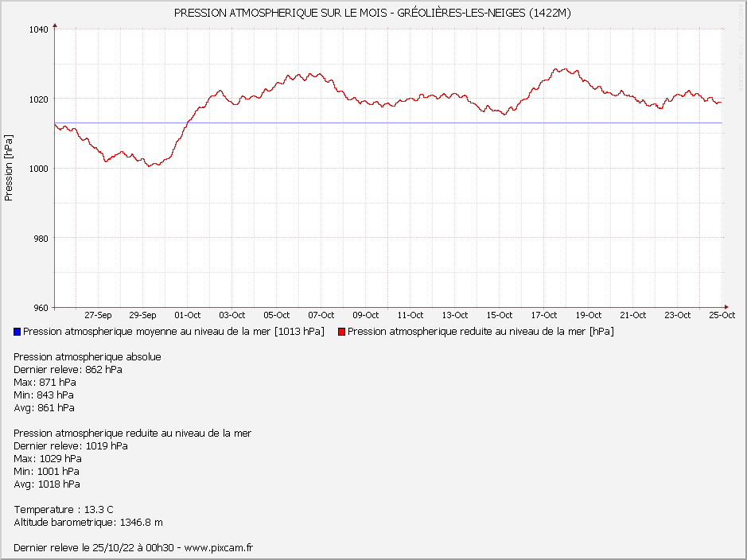Image resolution: width=747 pixels, height=560 pixels.
Task: Click the sea-level mean pressure legend text
Action: pyautogui.click(x=173, y=332)
